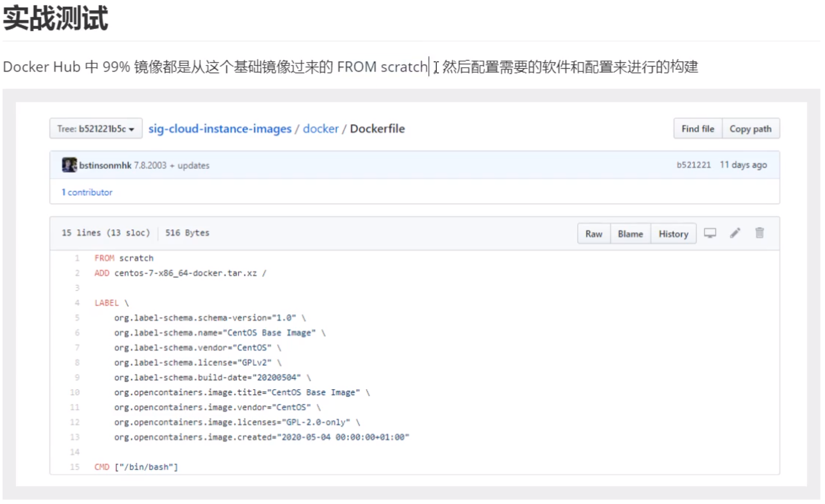Click the license="GPLv2" code line
The height and width of the screenshot is (504, 825).
198,362
